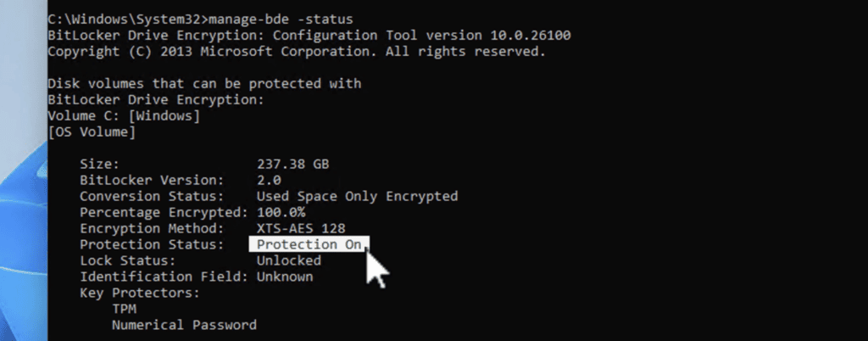Click the Protection Status: label

click(x=152, y=244)
